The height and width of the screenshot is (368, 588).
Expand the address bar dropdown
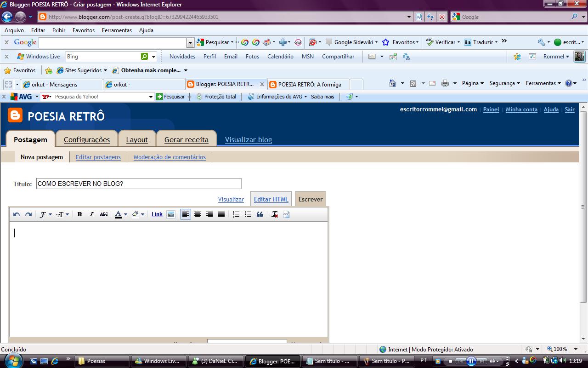409,17
